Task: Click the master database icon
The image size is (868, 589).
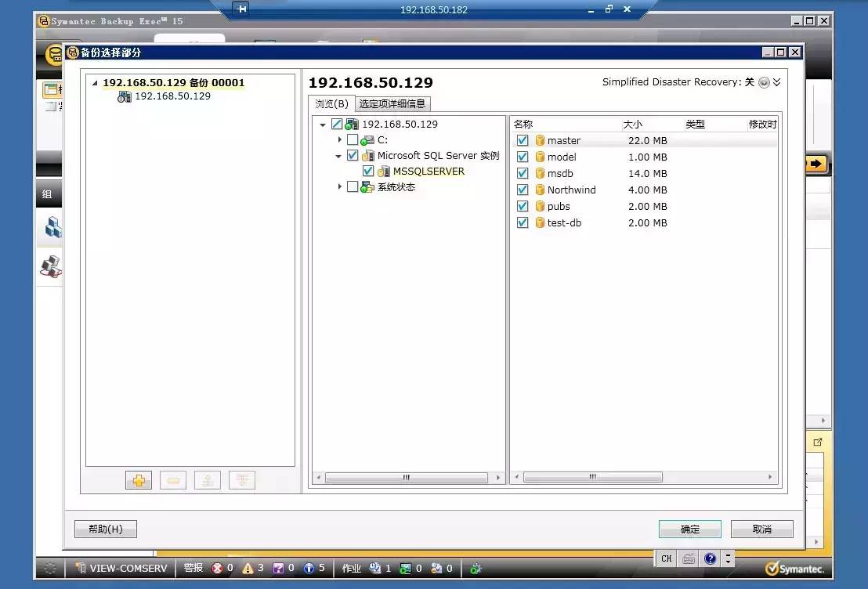Action: (x=540, y=141)
